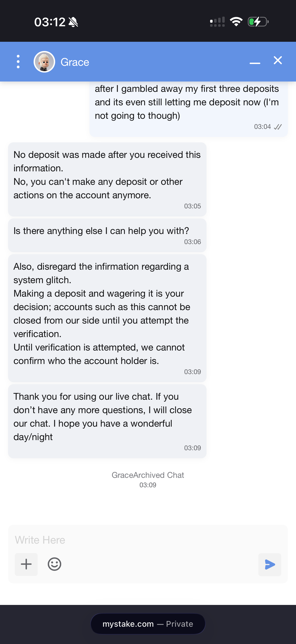The image size is (296, 644).
Task: Tap Grace's avatar picture
Action: [x=44, y=62]
